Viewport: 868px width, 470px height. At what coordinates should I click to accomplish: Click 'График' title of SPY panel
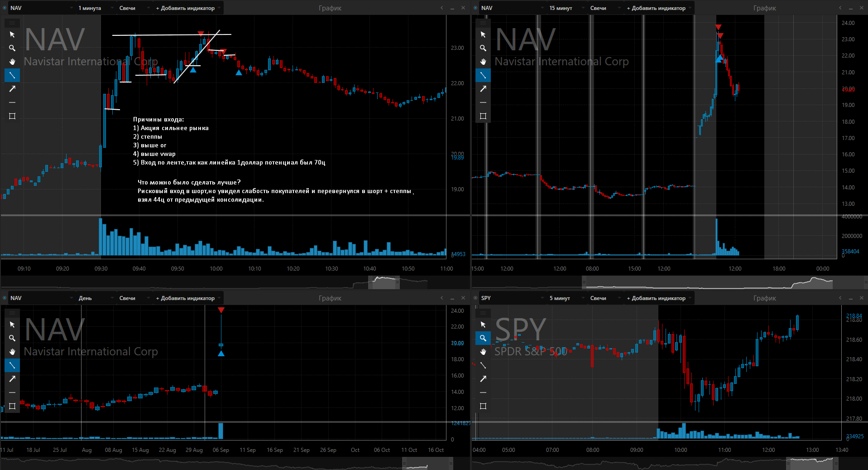(765, 298)
